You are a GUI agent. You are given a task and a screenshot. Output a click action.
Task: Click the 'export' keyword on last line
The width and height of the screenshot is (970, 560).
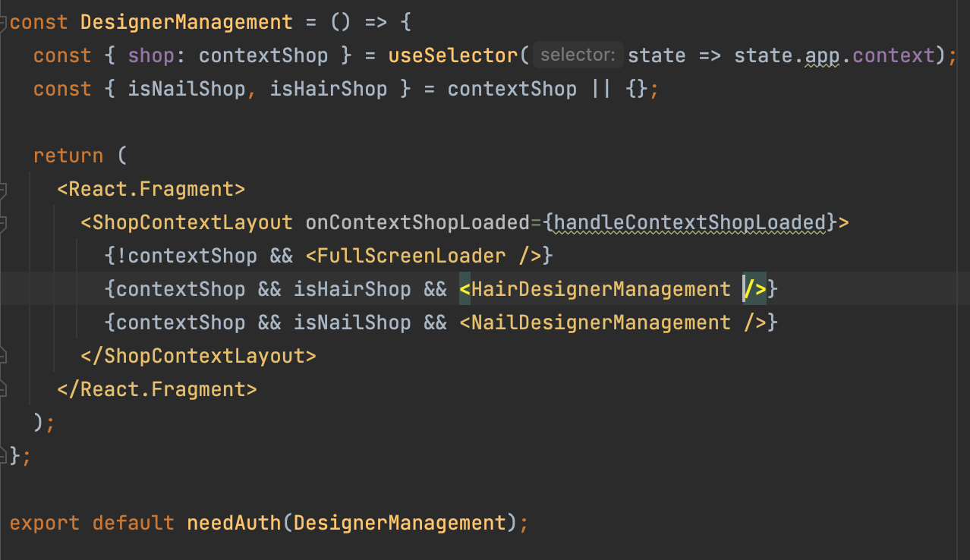point(45,523)
